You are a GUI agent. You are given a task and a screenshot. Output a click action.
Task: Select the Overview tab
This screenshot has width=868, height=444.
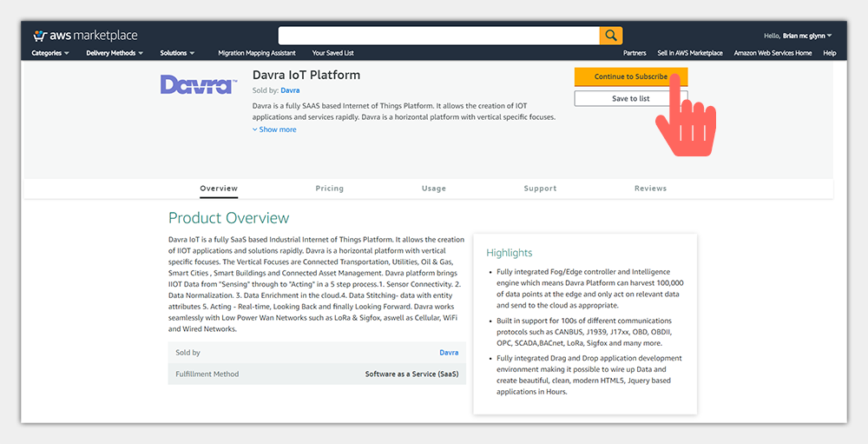219,189
